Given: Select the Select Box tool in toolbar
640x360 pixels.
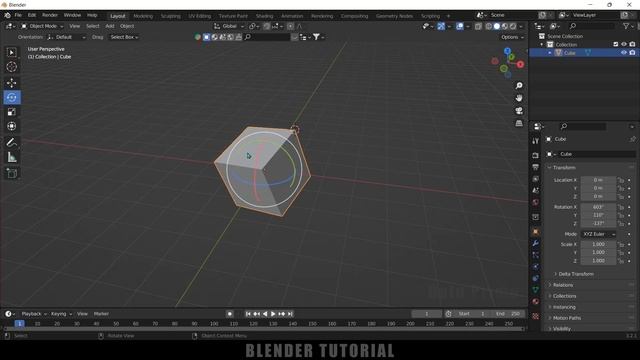Looking at the screenshot, I should 11,53.
